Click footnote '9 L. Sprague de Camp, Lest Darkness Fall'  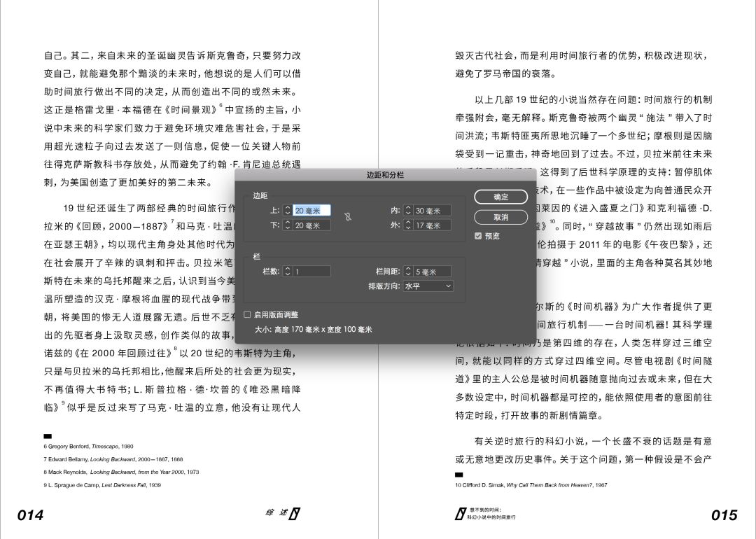(102, 485)
